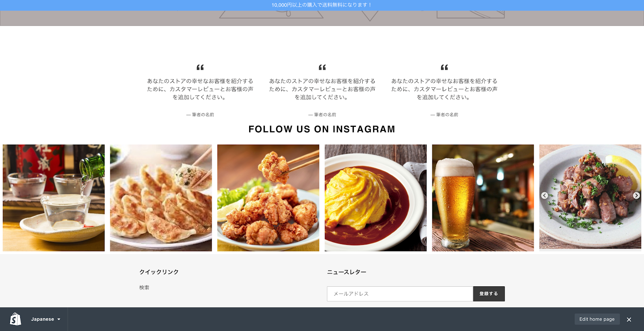This screenshot has width=644, height=331.
Task: Click the 検索 quick link
Action: tap(144, 288)
